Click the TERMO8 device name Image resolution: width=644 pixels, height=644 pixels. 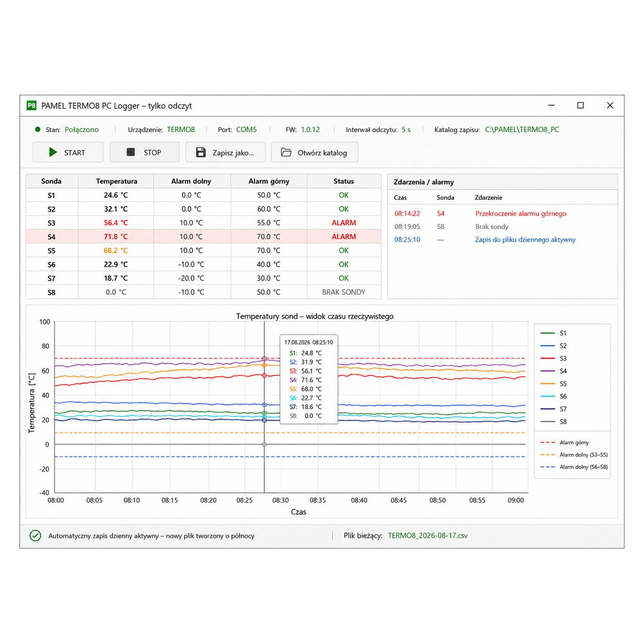(181, 129)
